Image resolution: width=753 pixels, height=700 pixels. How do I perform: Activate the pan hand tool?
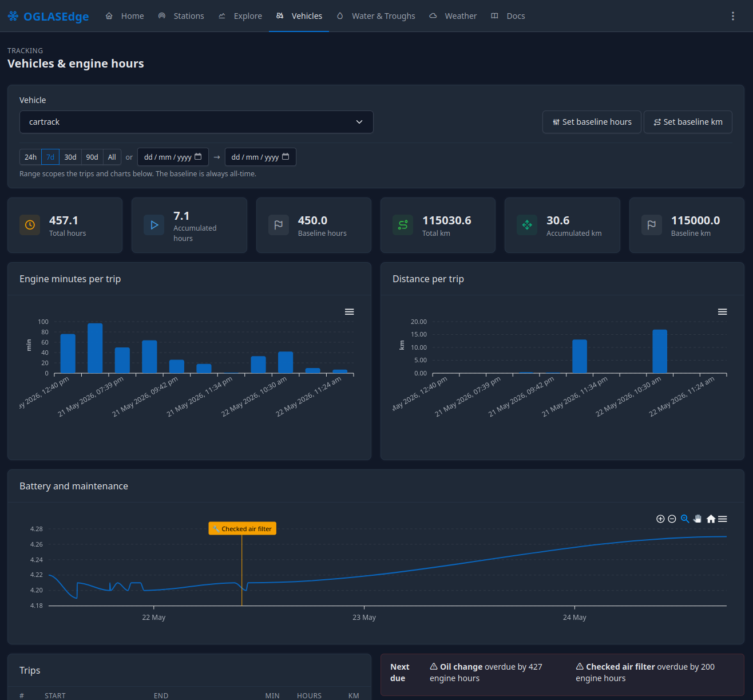pyautogui.click(x=697, y=519)
